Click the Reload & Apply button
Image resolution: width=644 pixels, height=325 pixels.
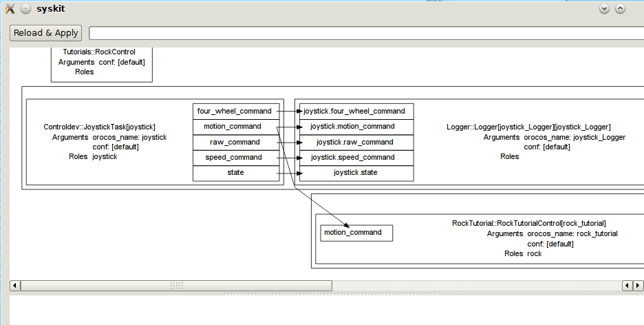(x=45, y=33)
